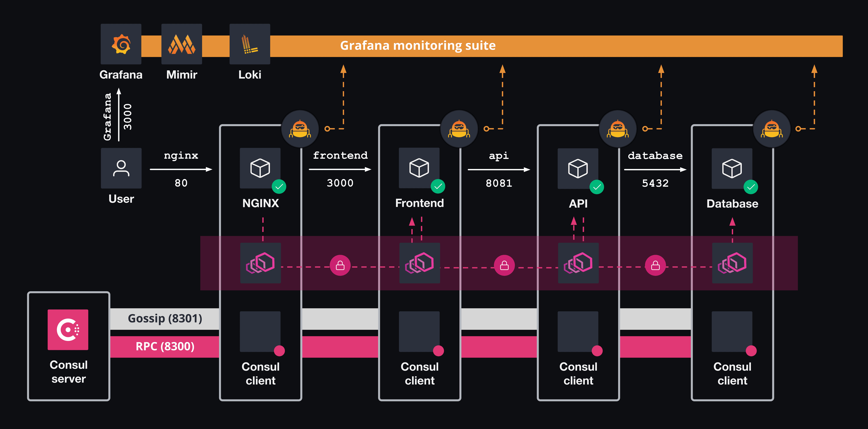Click the green checkmark on Database
This screenshot has height=429, width=868.
pos(751,187)
